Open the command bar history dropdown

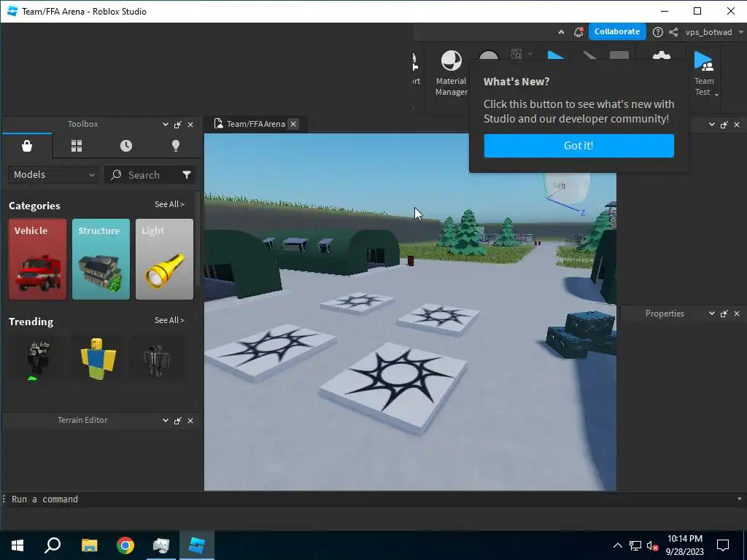740,499
